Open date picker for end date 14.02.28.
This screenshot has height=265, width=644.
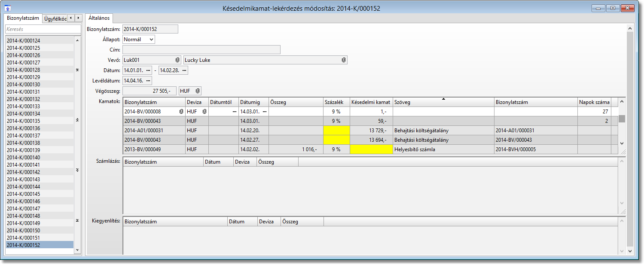click(x=184, y=70)
